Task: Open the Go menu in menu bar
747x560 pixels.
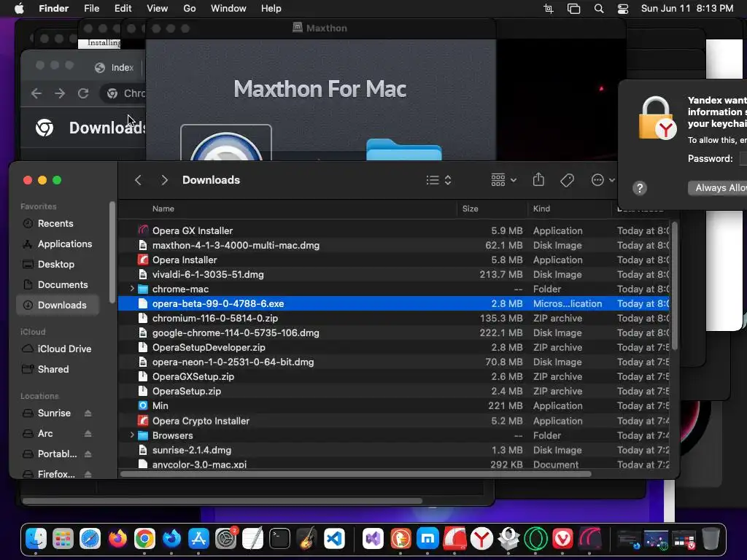Action: tap(190, 9)
